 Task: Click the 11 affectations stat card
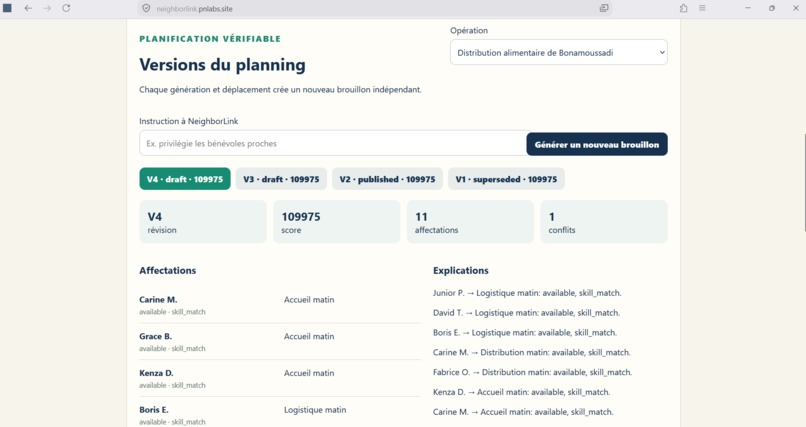tap(470, 222)
